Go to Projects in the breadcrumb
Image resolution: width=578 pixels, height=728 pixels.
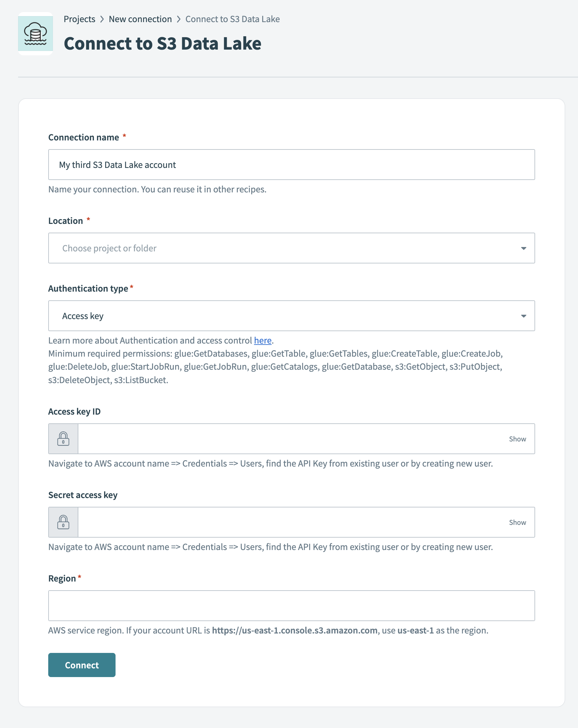79,19
